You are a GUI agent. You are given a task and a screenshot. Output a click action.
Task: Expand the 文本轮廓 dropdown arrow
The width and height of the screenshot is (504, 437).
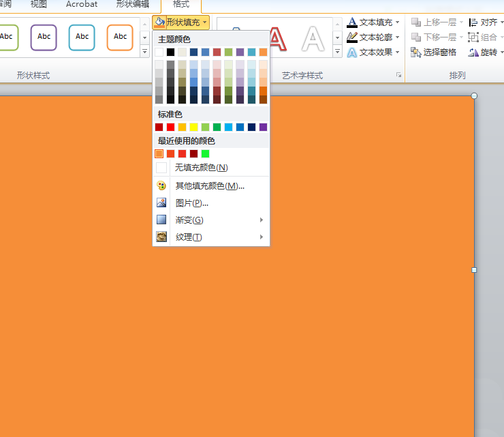pos(398,37)
